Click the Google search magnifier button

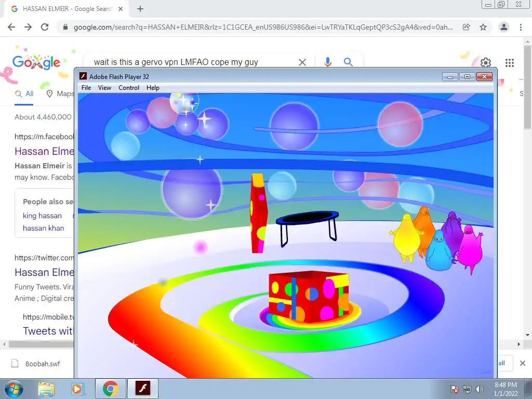(x=348, y=62)
